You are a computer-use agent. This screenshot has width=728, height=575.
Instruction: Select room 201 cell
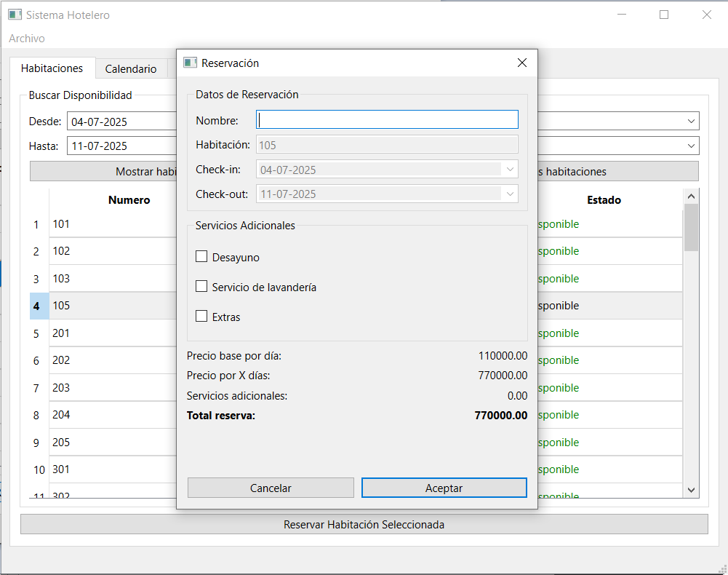(x=113, y=333)
